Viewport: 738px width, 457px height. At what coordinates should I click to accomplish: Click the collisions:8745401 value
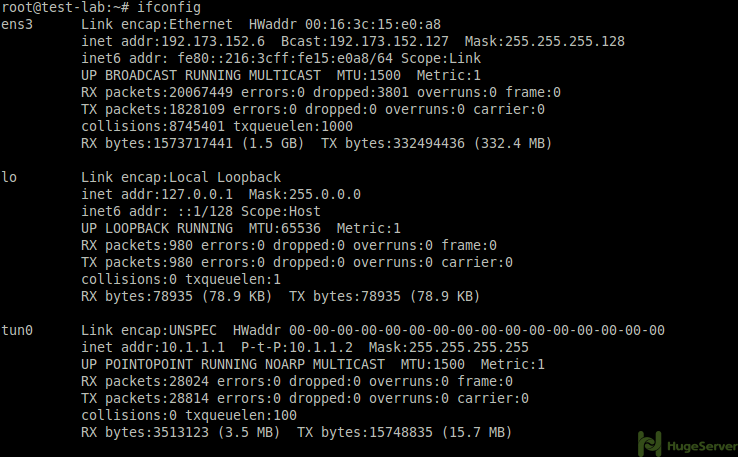click(153, 126)
